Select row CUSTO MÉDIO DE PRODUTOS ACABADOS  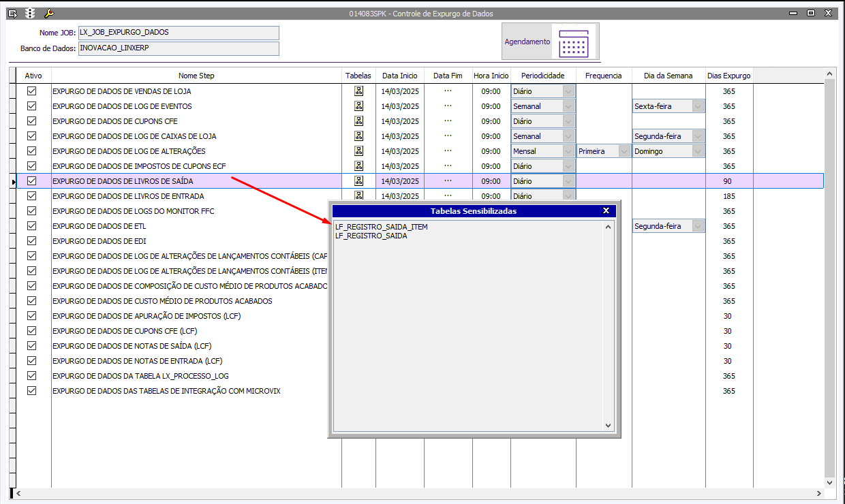point(162,301)
